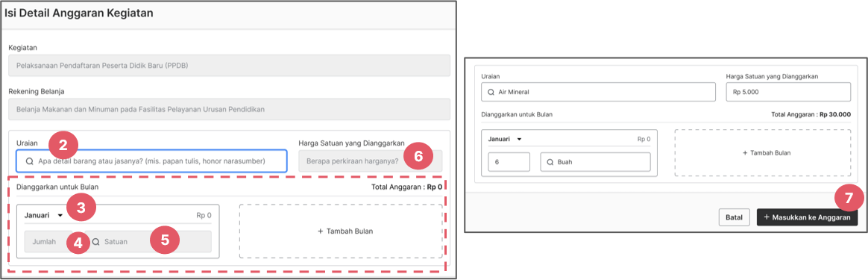Expand the Satuan unit search combo box
The height and width of the screenshot is (280, 868).
coord(148,242)
